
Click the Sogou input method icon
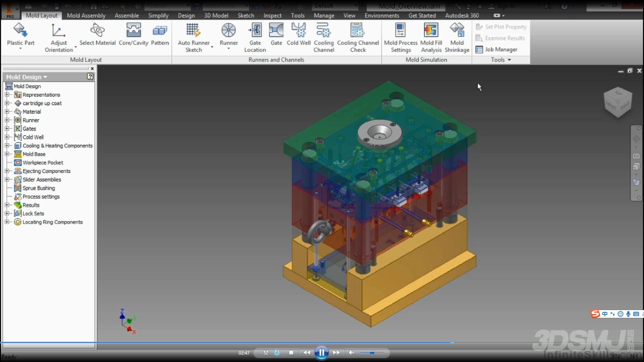[595, 314]
